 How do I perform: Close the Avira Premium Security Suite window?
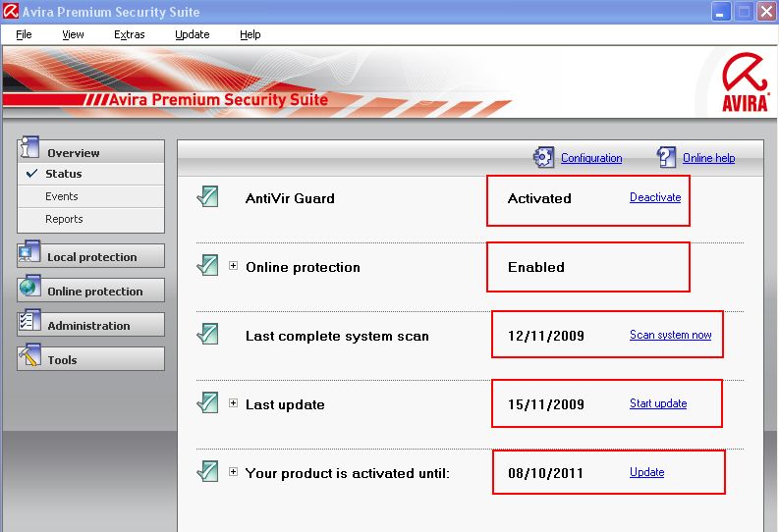(x=766, y=12)
